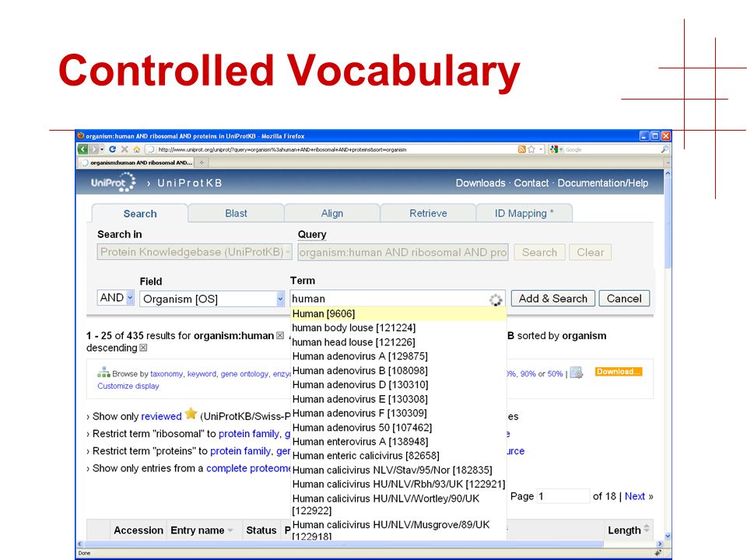Bookmark page with the star icon

[531, 149]
